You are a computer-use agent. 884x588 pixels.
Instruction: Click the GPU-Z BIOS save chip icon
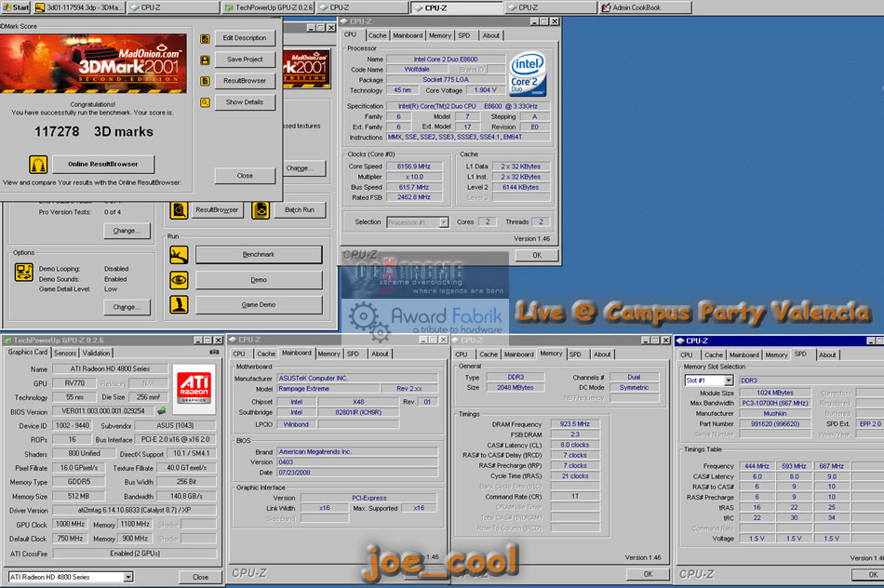(162, 411)
